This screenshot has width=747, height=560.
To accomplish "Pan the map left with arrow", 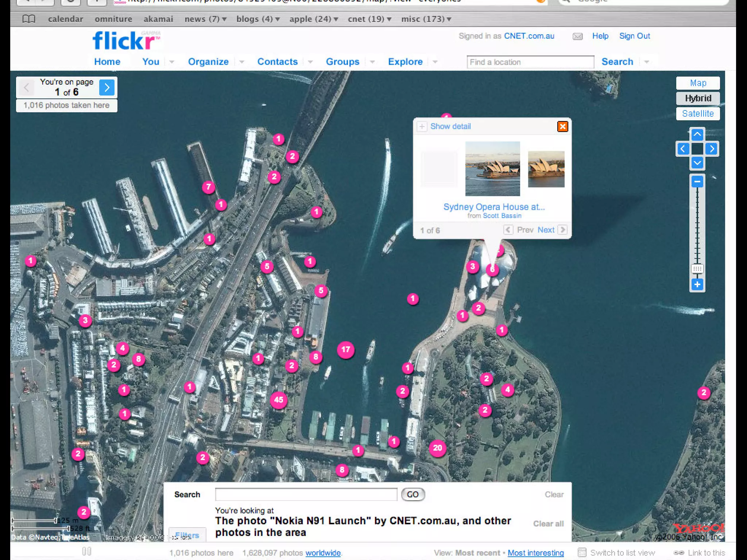I will click(x=683, y=149).
